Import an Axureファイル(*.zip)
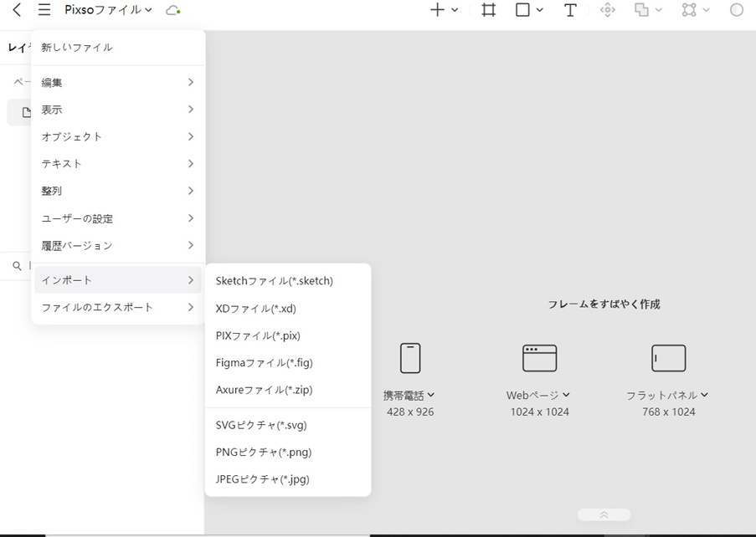This screenshot has width=756, height=537. [288, 390]
